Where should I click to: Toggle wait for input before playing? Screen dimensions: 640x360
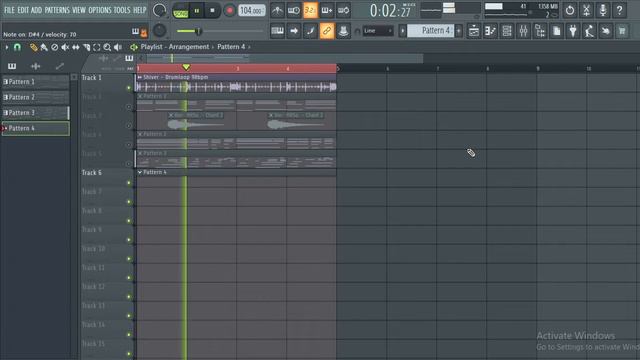tap(293, 11)
